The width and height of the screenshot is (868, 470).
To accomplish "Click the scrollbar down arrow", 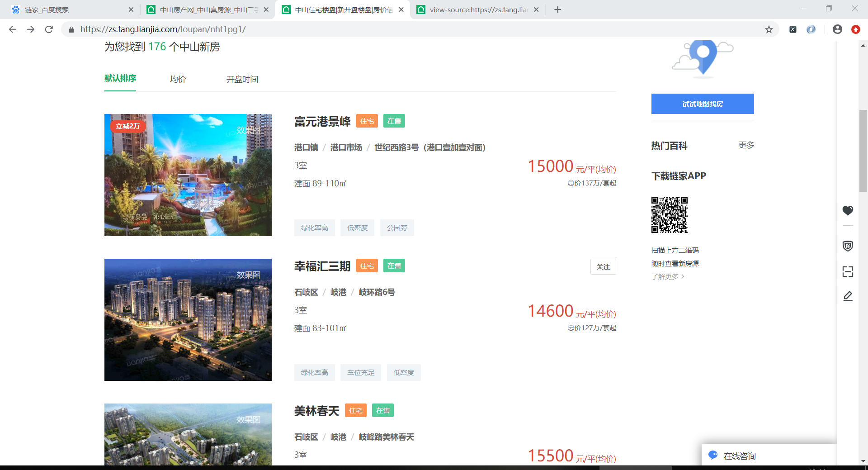I will 863,461.
